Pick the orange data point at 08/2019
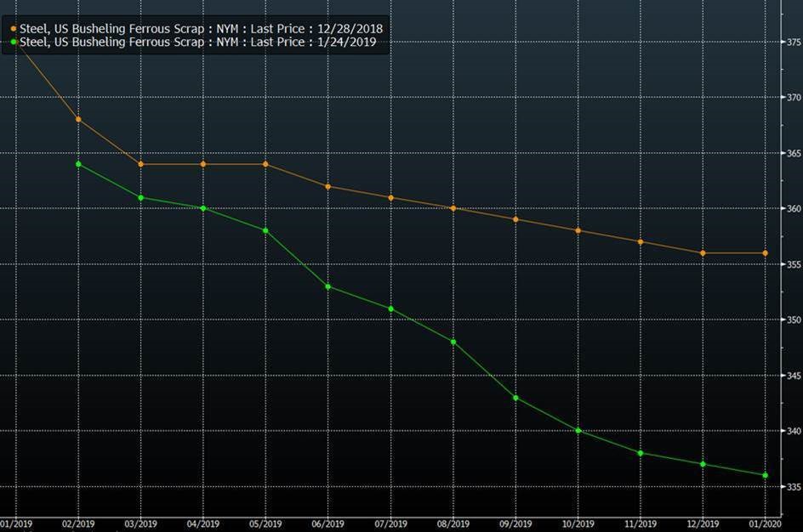 (453, 208)
